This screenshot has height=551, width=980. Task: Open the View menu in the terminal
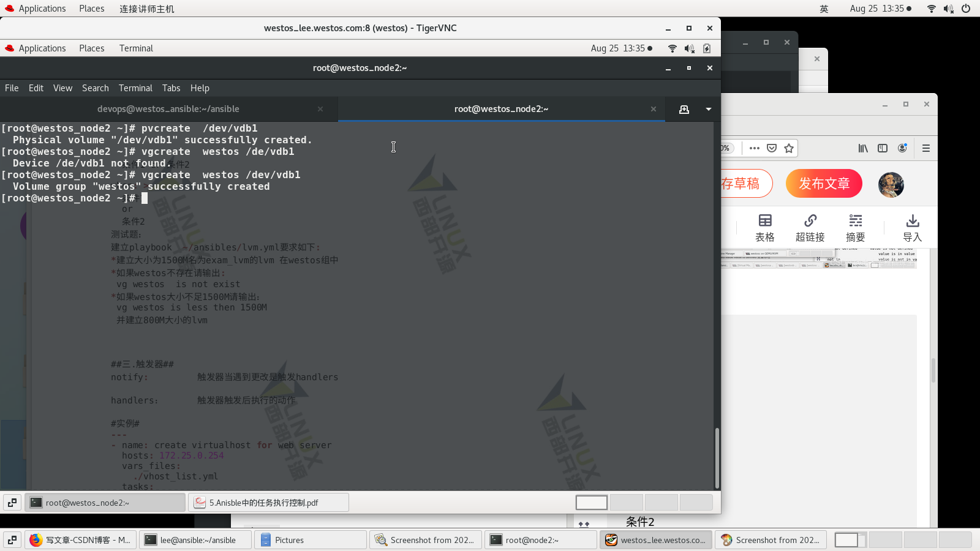[62, 88]
